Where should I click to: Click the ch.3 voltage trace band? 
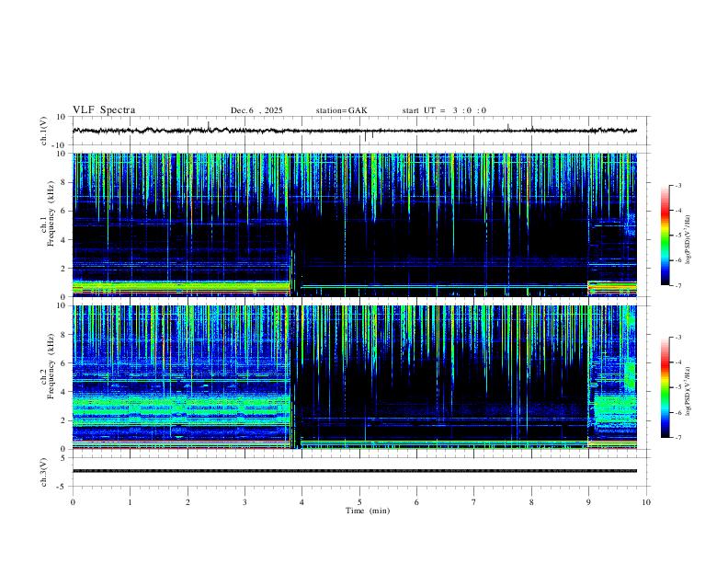(x=355, y=471)
